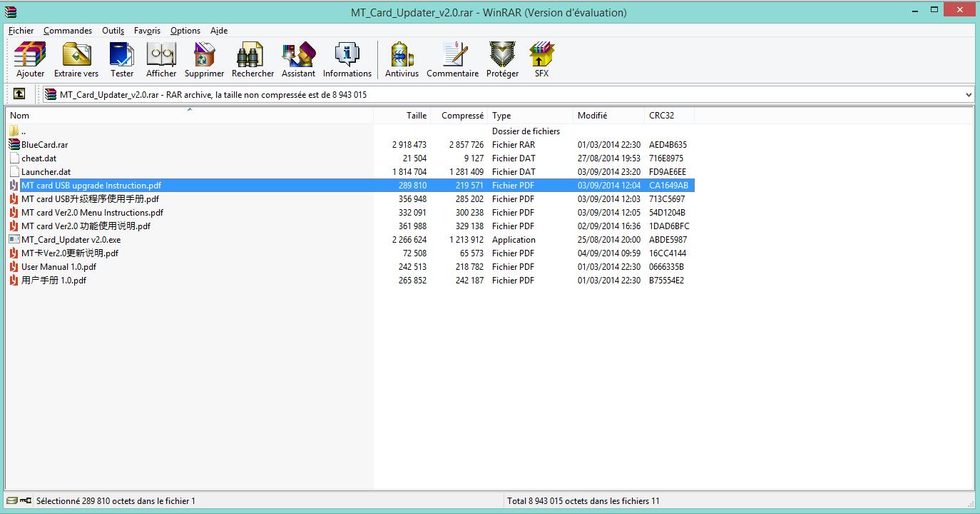
Task: Expand the archive path dropdown arrow
Action: coord(969,94)
